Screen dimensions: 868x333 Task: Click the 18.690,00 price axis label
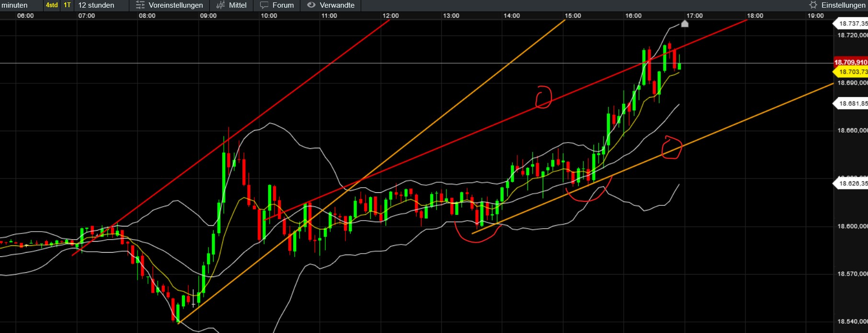click(852, 83)
